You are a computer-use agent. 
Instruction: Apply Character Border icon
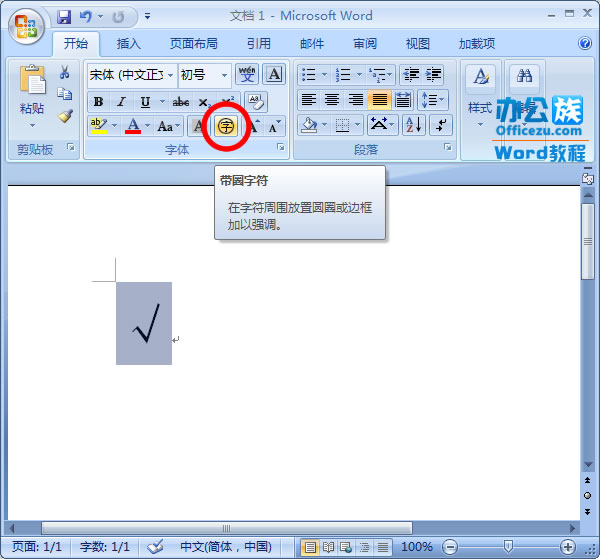tap(274, 74)
